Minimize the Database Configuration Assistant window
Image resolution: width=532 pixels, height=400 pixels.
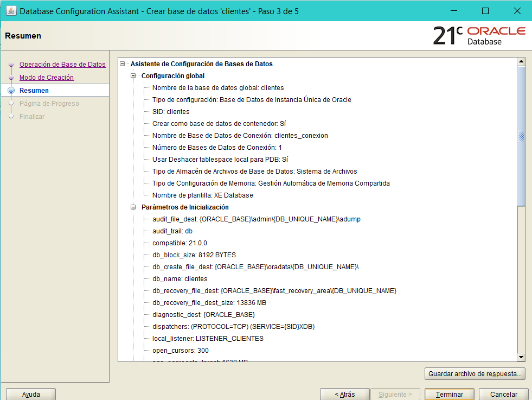[453, 11]
